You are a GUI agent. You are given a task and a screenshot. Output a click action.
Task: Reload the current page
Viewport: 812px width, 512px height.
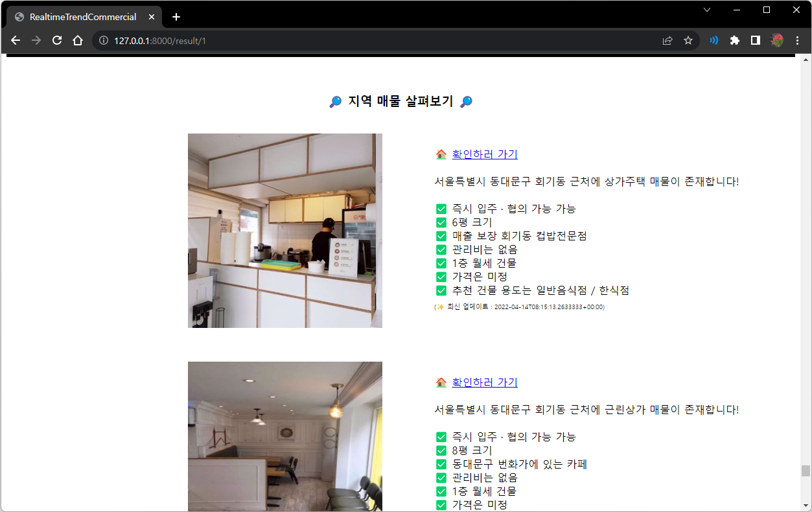57,40
